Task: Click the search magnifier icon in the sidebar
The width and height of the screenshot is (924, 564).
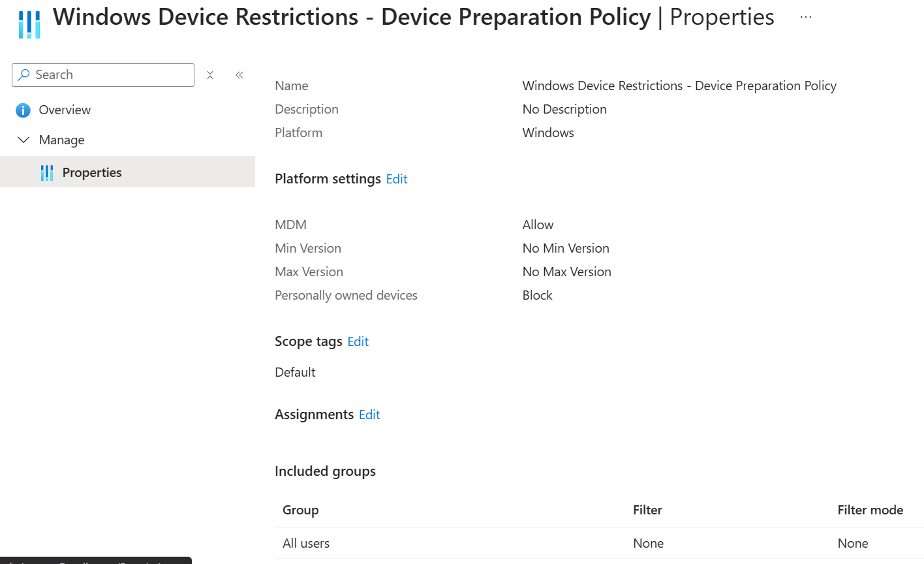Action: (24, 74)
